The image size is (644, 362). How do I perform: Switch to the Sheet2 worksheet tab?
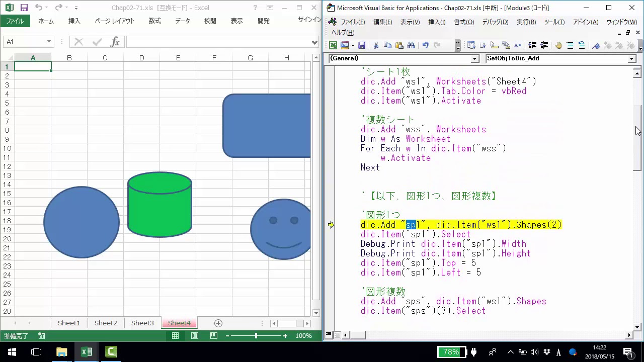[x=106, y=323]
